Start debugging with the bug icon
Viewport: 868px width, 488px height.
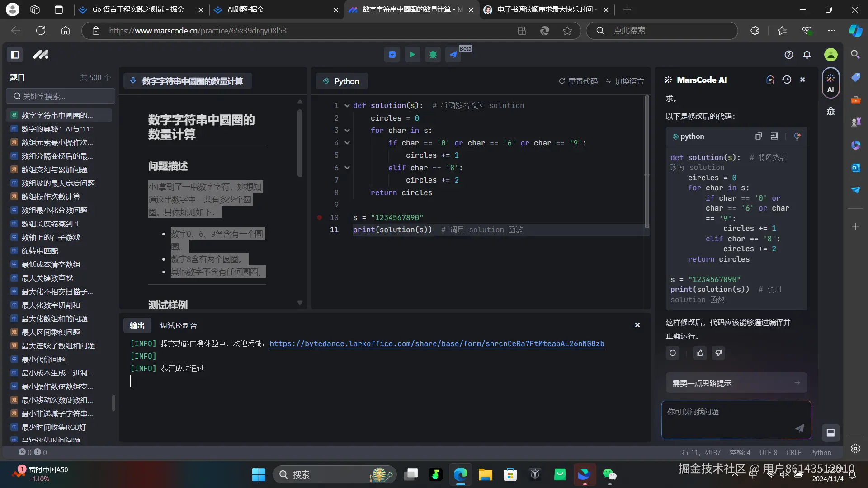433,54
